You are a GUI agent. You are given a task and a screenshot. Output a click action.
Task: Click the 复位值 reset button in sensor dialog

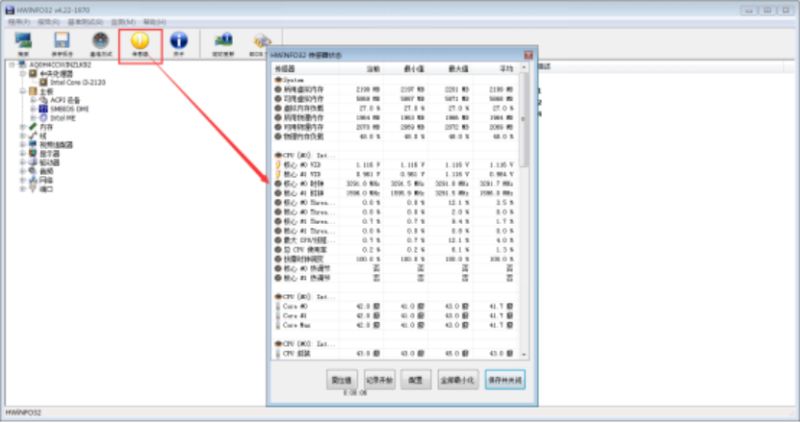click(342, 380)
